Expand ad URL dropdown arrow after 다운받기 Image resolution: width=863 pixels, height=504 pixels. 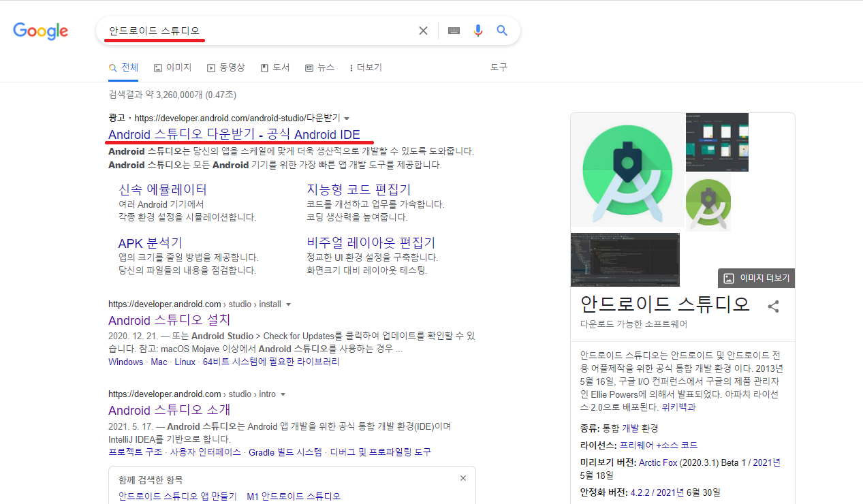347,119
